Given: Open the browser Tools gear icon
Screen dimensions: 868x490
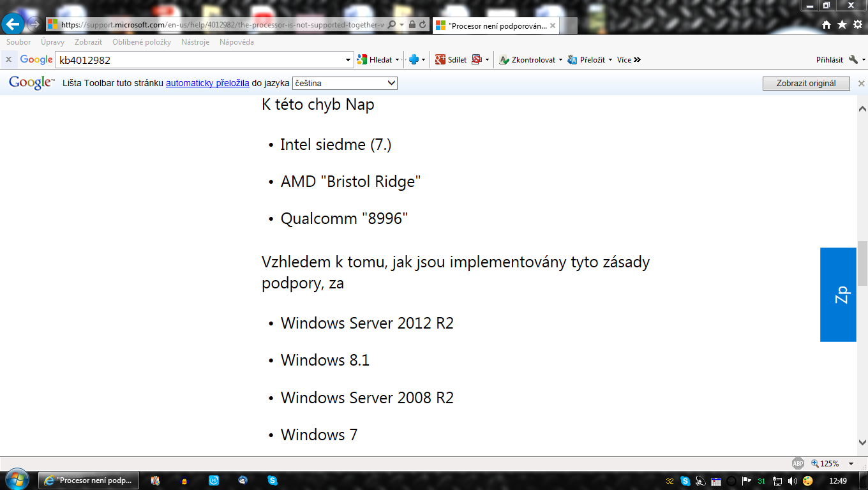Looking at the screenshot, I should pyautogui.click(x=857, y=24).
